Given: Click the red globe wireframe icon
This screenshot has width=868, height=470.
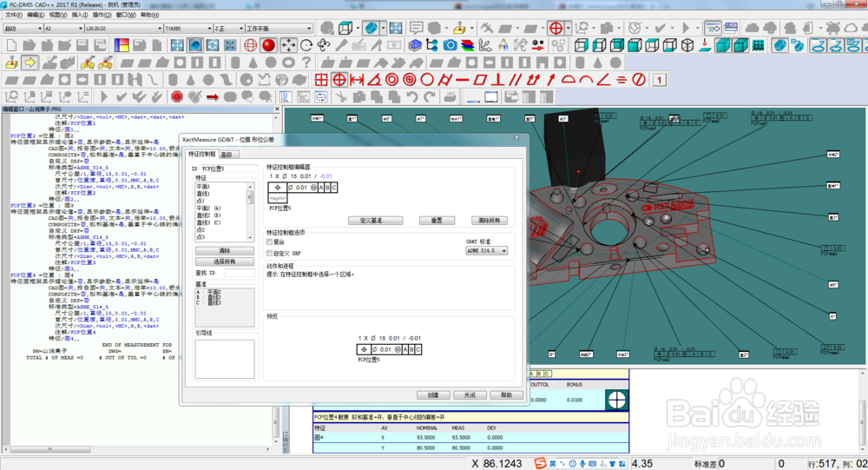Looking at the screenshot, I should click(251, 45).
